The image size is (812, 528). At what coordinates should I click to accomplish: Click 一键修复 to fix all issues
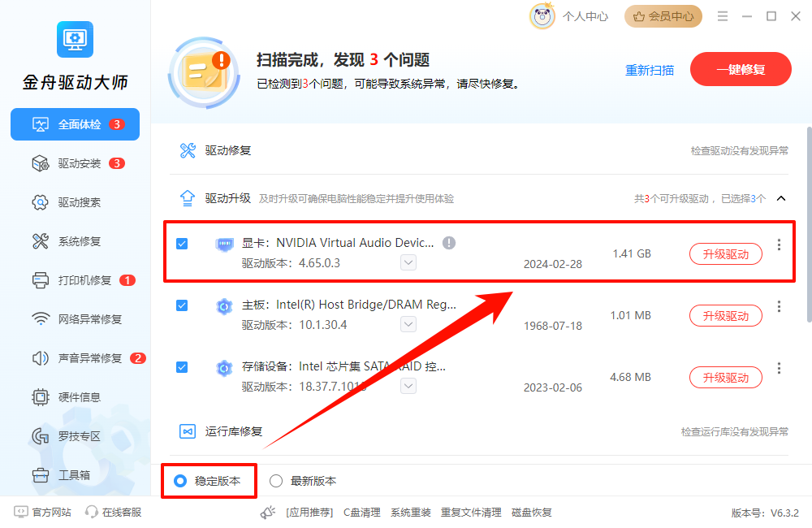pyautogui.click(x=741, y=69)
